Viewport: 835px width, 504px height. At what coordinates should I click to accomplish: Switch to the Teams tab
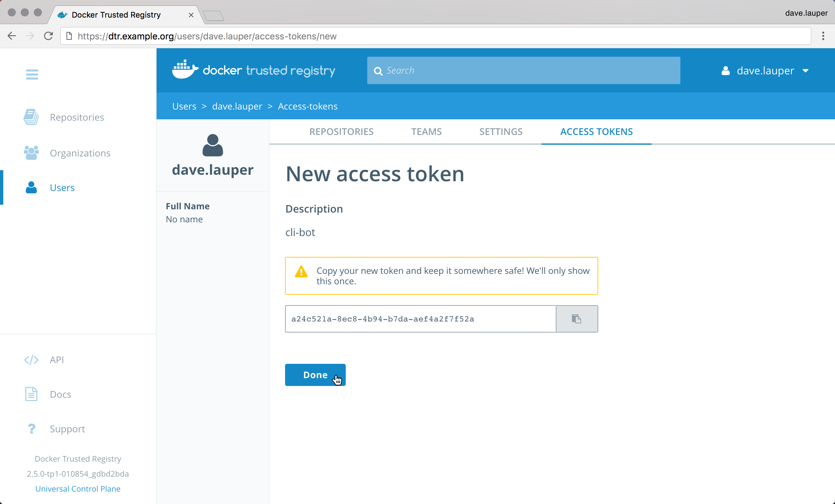pos(426,131)
